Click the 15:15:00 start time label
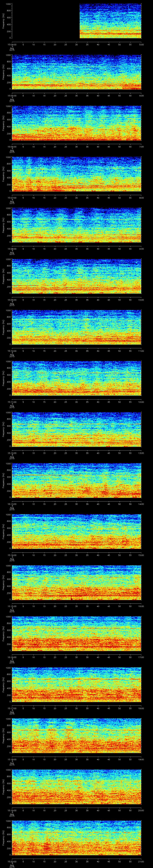The image size is (153, 868). [12, 606]
